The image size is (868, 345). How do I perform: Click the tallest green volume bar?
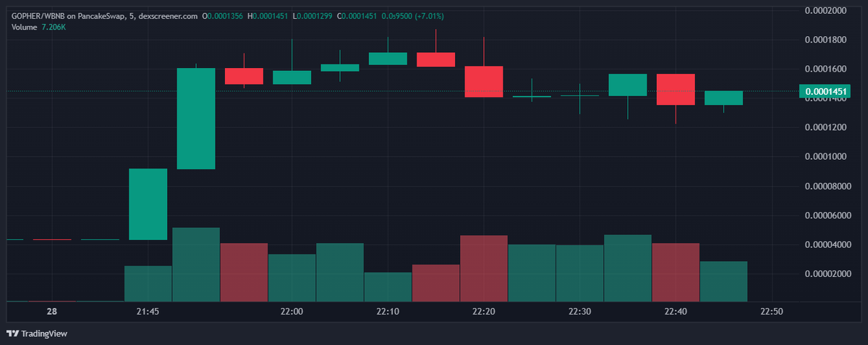(x=196, y=264)
